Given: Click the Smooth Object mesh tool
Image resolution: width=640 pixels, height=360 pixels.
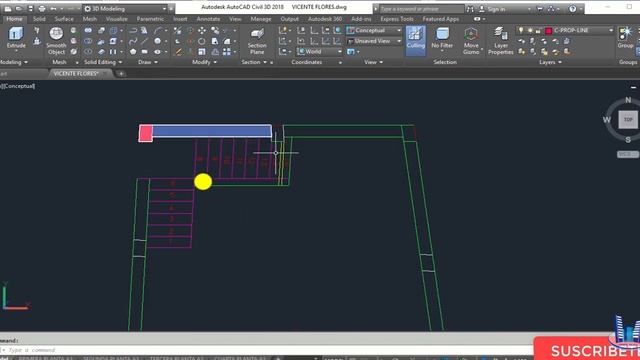Looking at the screenshot, I should tap(56, 40).
